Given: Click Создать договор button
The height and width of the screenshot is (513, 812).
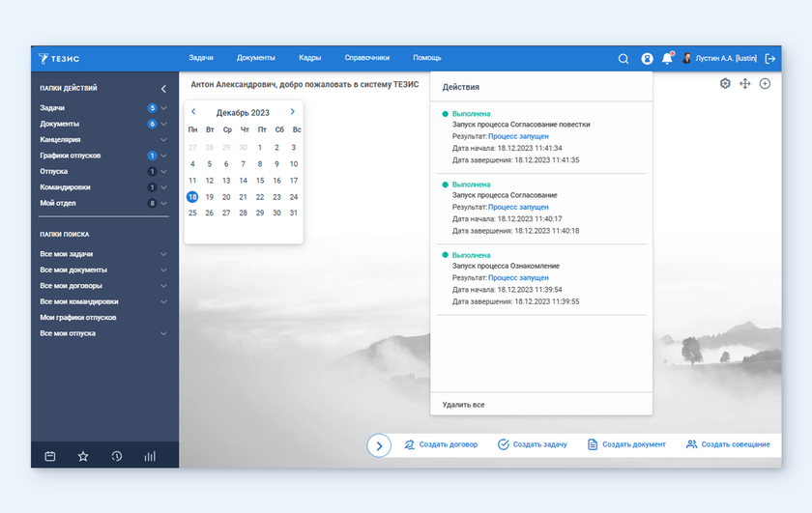Looking at the screenshot, I should [441, 444].
